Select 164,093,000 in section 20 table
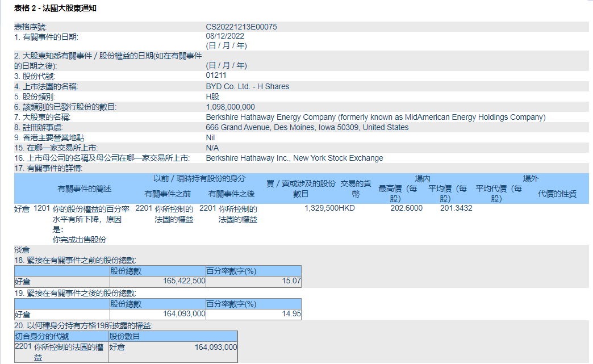 coord(216,347)
